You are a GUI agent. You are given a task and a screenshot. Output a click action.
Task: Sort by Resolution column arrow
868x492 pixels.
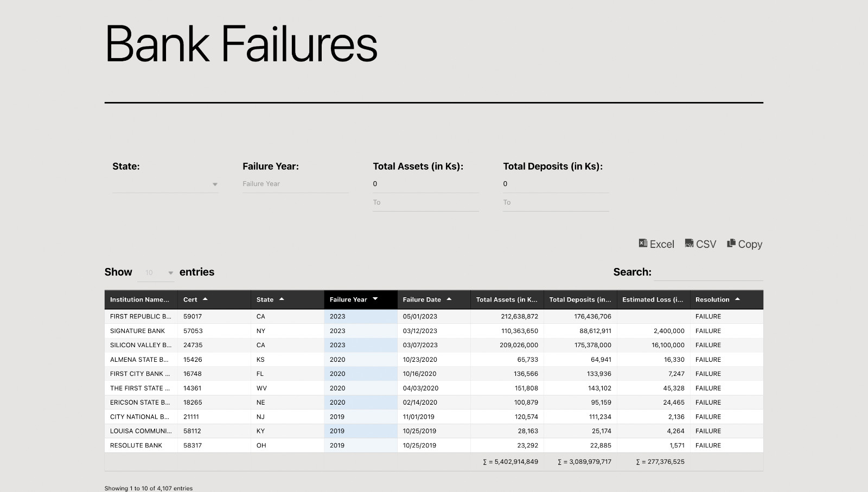pyautogui.click(x=737, y=299)
